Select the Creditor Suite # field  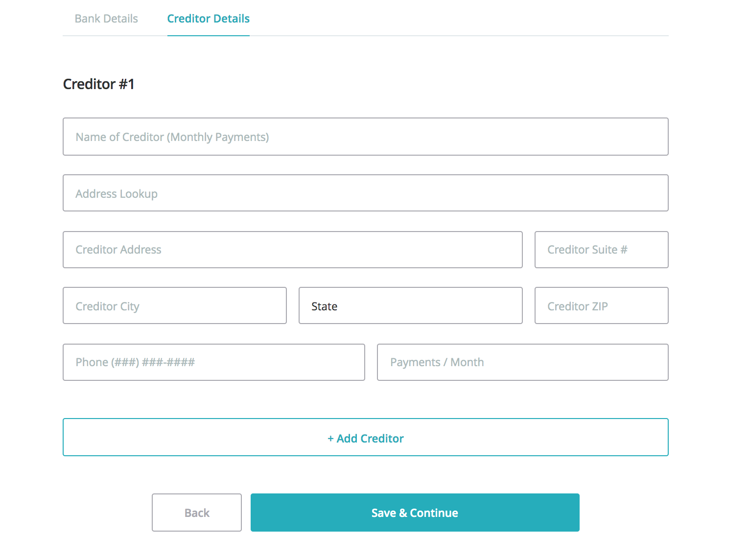click(601, 250)
